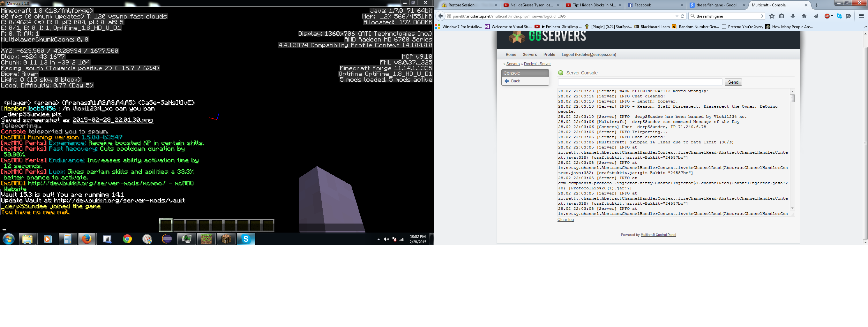Image resolution: width=868 pixels, height=327 pixels.
Task: Open StarSyst Plugin bookmark
Action: [608, 27]
